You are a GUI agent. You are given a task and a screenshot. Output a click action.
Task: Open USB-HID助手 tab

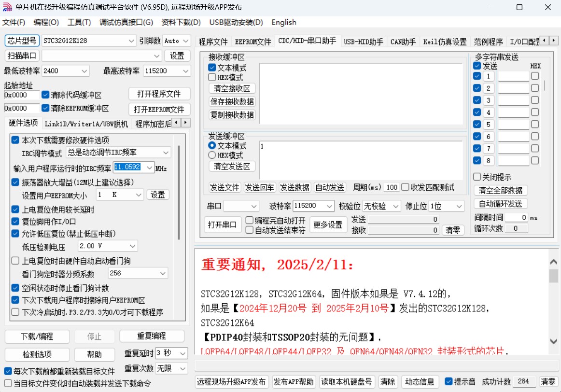[x=363, y=42]
